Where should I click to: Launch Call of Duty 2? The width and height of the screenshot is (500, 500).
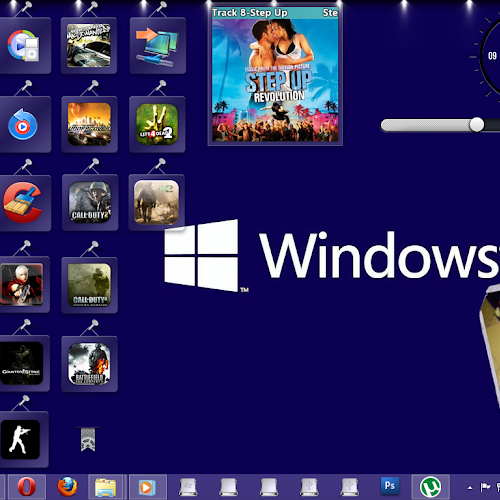pyautogui.click(x=90, y=202)
